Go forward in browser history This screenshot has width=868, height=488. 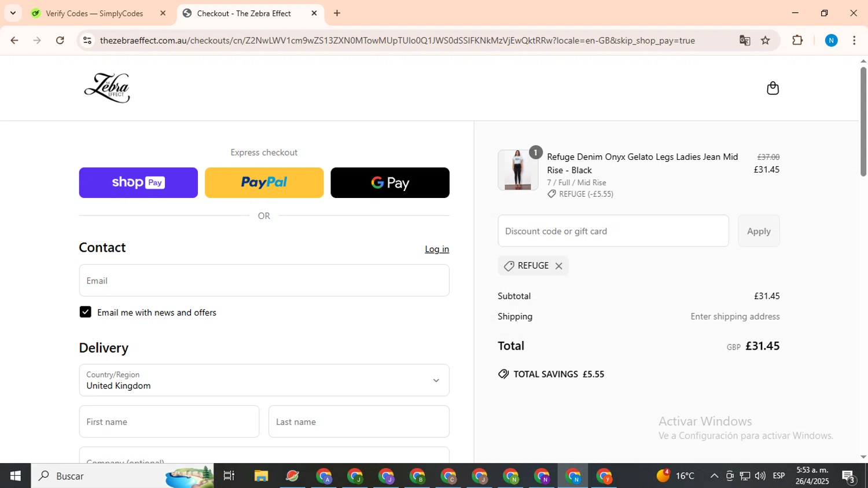pyautogui.click(x=37, y=41)
